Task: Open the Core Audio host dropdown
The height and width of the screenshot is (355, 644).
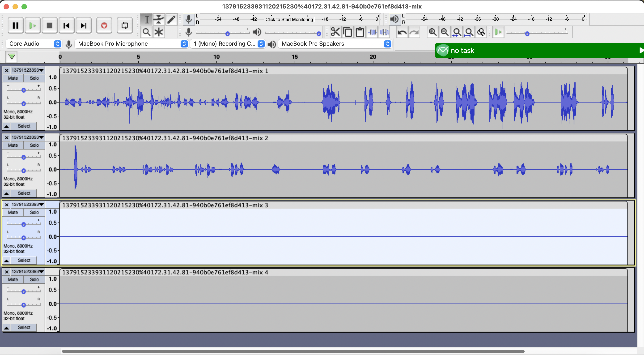Action: tap(34, 44)
